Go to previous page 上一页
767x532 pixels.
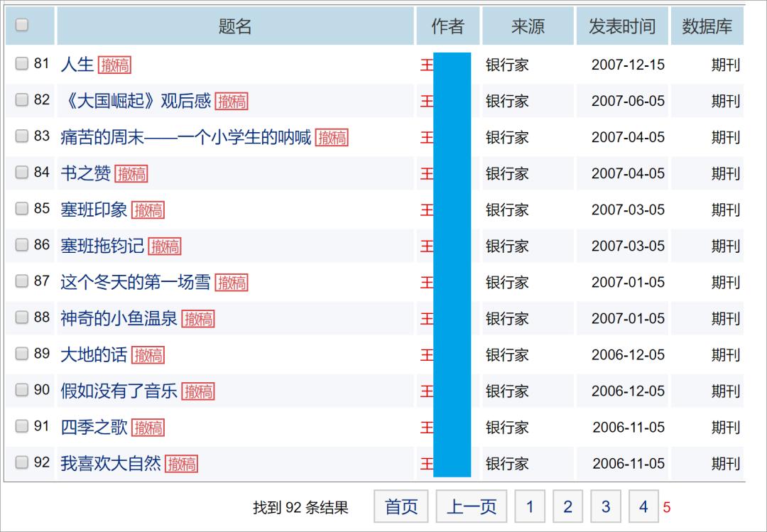point(472,506)
